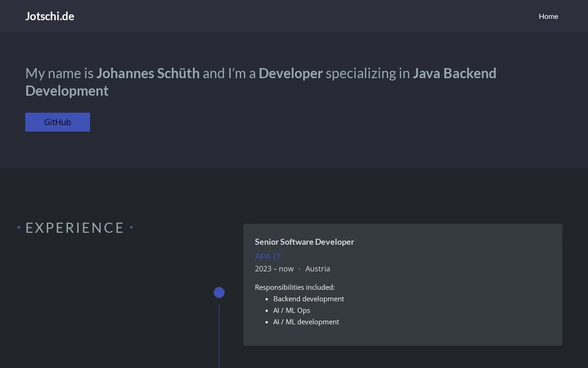Click the Jotschi.de site logo

(x=50, y=16)
